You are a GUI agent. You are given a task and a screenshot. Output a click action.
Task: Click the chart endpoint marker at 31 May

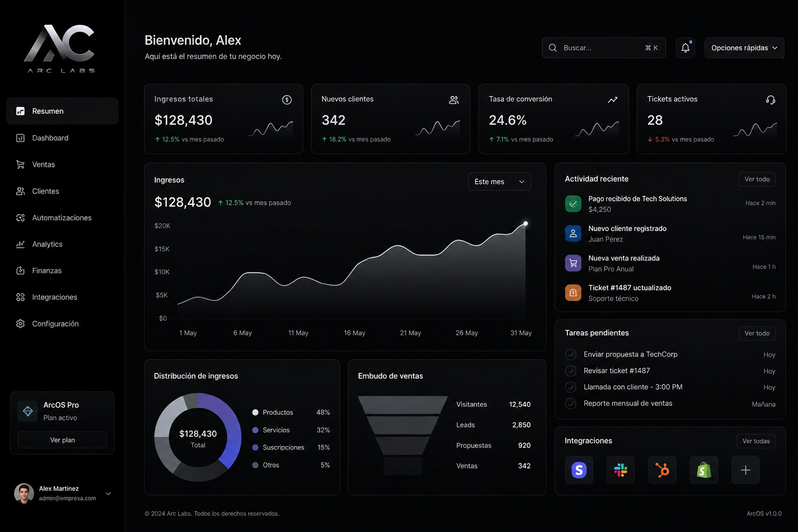point(526,223)
